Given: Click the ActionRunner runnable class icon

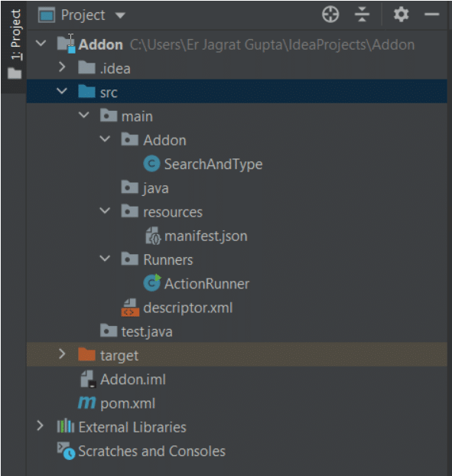Looking at the screenshot, I should point(152,282).
